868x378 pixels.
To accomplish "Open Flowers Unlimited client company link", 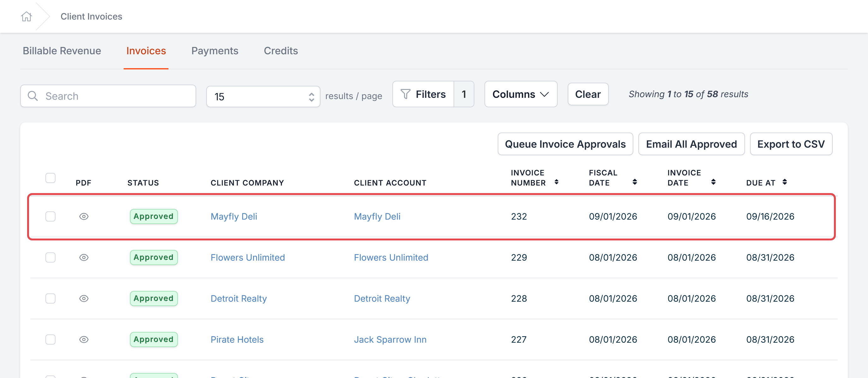I will [x=248, y=257].
